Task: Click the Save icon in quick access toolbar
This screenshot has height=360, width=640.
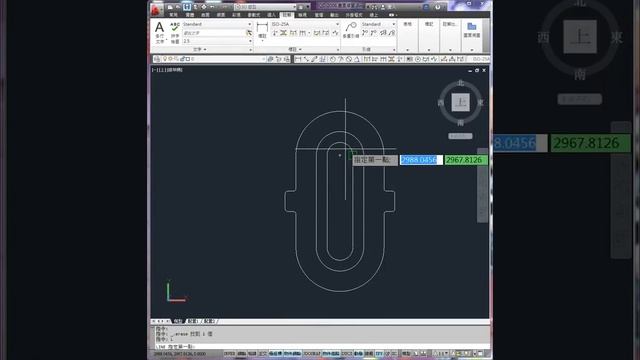Action: 187,7
